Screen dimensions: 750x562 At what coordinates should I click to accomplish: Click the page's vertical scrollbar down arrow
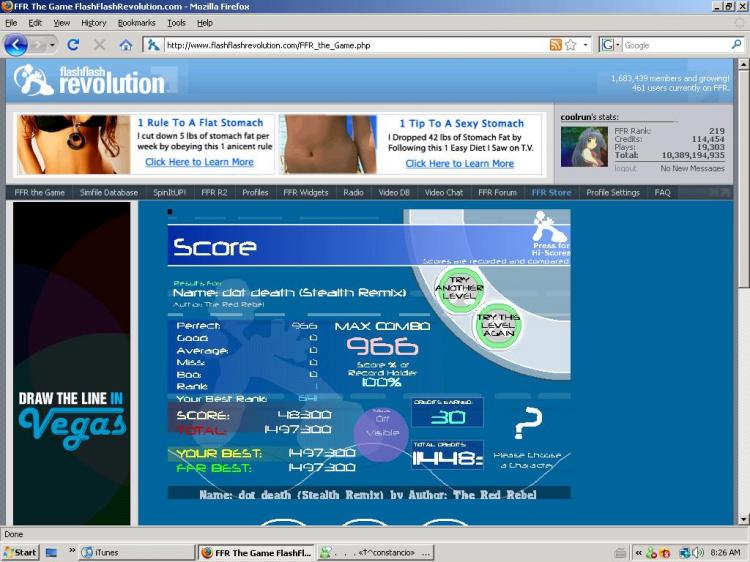tap(743, 519)
